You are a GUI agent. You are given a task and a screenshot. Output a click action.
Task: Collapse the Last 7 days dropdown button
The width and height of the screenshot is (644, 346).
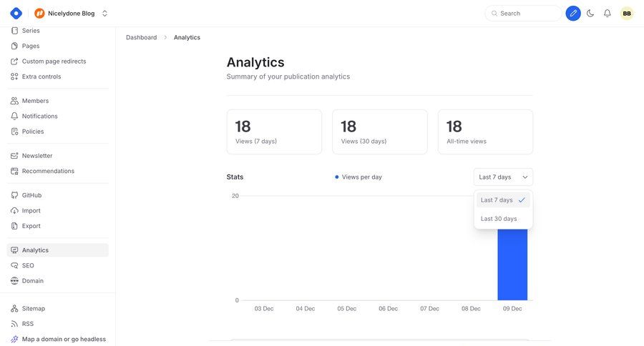tap(503, 177)
